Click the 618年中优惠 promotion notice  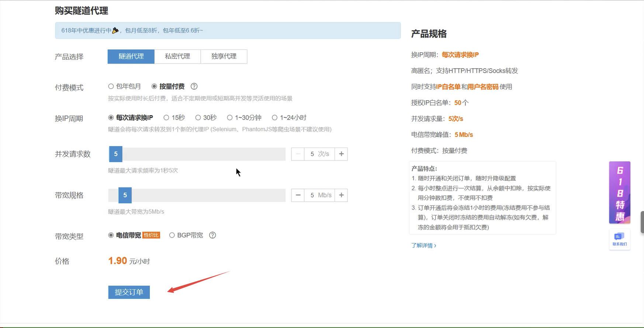point(228,31)
